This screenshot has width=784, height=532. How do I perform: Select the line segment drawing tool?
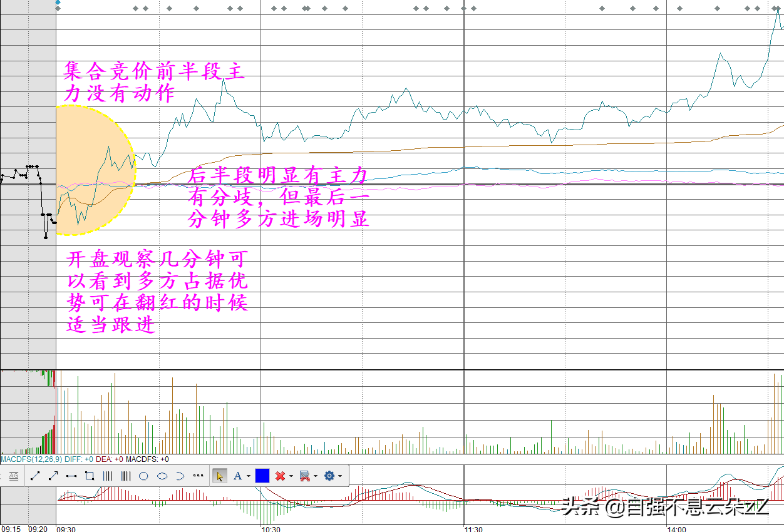35,476
